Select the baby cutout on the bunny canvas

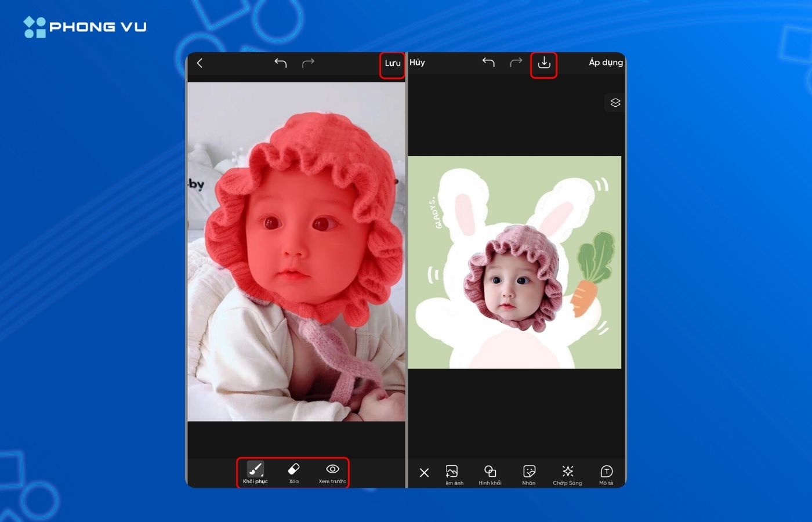pyautogui.click(x=513, y=278)
